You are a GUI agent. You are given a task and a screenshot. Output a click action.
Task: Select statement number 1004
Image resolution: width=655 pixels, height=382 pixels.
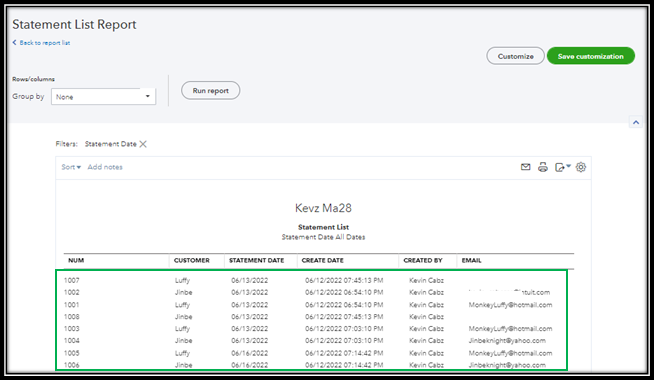coord(71,341)
